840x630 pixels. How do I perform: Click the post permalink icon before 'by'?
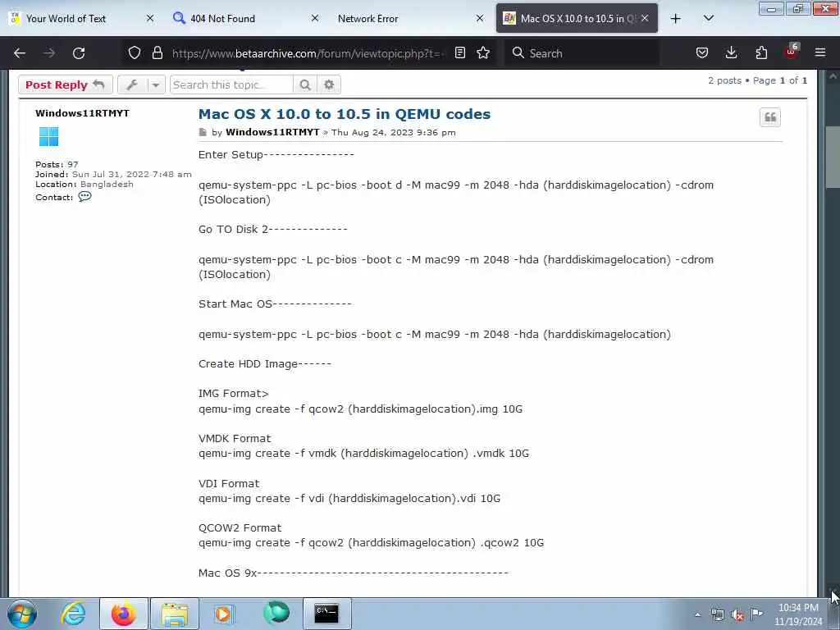point(203,132)
